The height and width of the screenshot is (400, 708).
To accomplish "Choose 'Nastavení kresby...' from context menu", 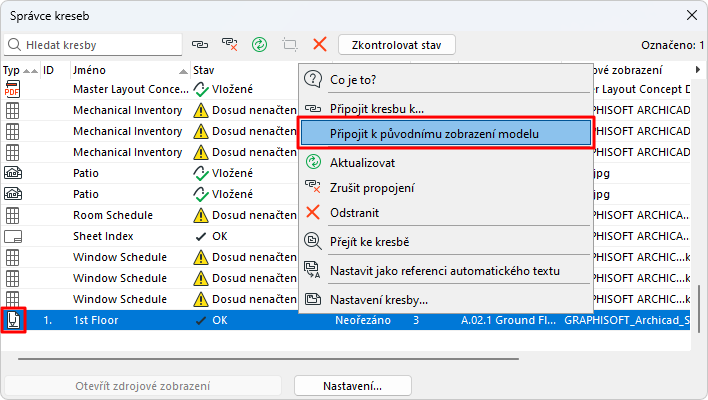I will pos(379,299).
